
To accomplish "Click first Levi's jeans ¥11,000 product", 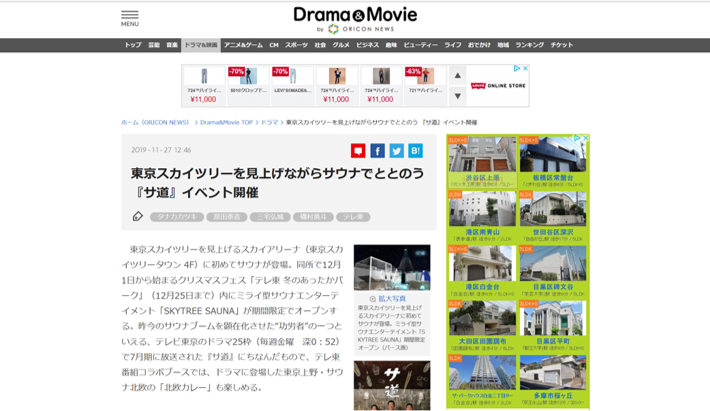I will point(203,86).
